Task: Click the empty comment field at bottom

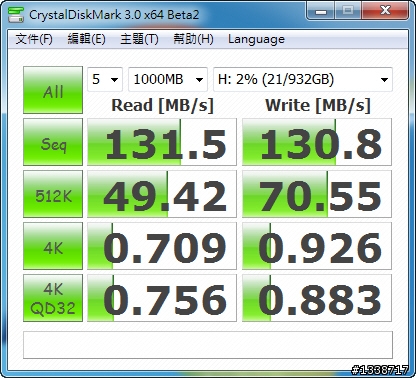Action: [x=208, y=345]
